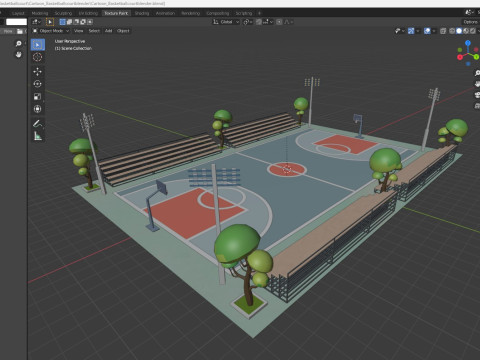Choose the Extend selection mode icon
This screenshot has height=360, width=480.
(69, 22)
